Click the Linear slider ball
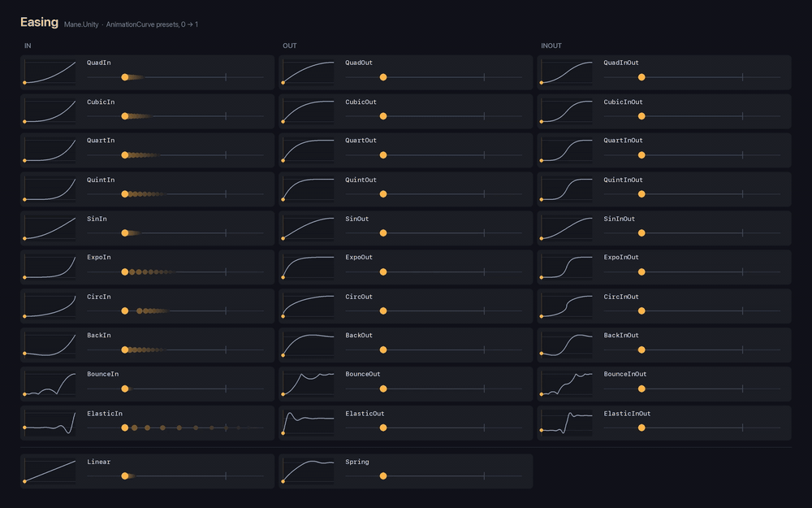Image resolution: width=812 pixels, height=508 pixels. point(125,475)
